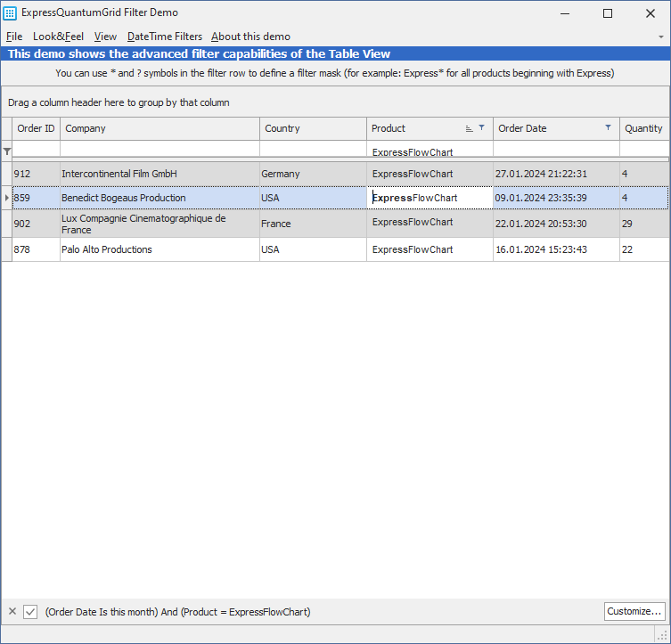This screenshot has height=644, width=671.
Task: Click the quantity 29 cell
Action: (644, 224)
